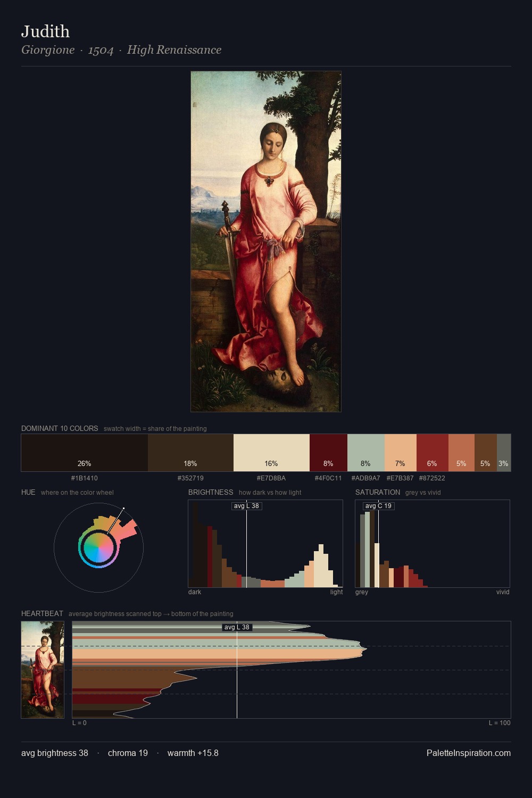Click 'warmth +15.8' in footer
The width and height of the screenshot is (532, 798).
pos(193,753)
